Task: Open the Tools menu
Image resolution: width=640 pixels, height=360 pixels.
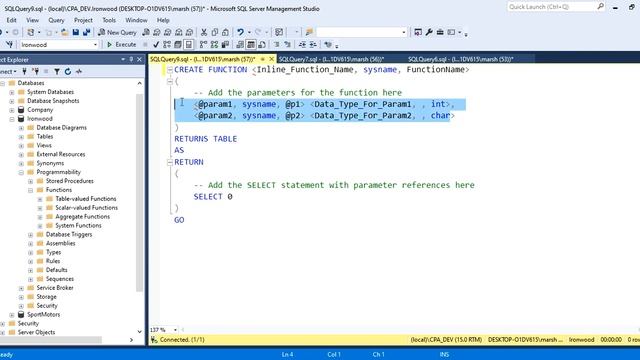Action: (x=109, y=20)
